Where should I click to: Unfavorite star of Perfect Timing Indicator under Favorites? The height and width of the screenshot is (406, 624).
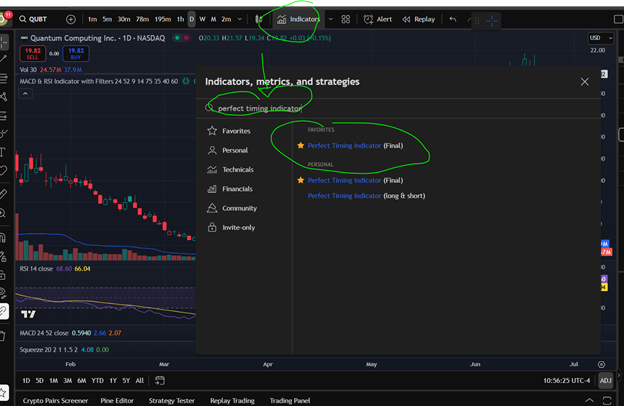tap(301, 145)
